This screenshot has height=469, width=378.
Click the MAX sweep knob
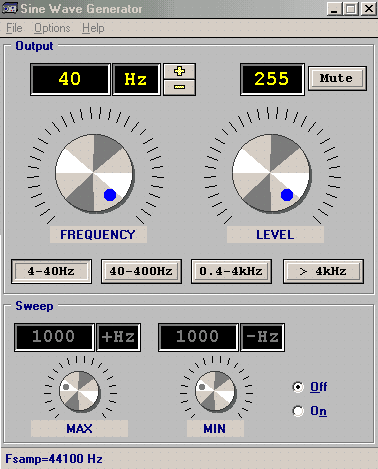click(x=79, y=391)
